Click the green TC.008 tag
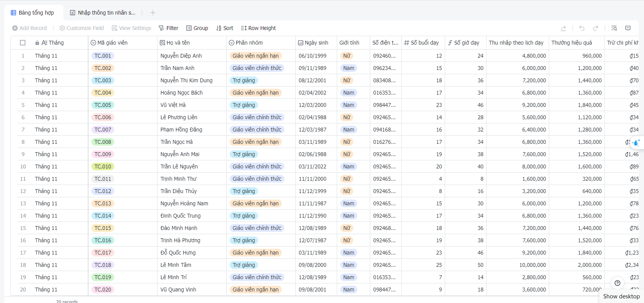 [x=103, y=142]
